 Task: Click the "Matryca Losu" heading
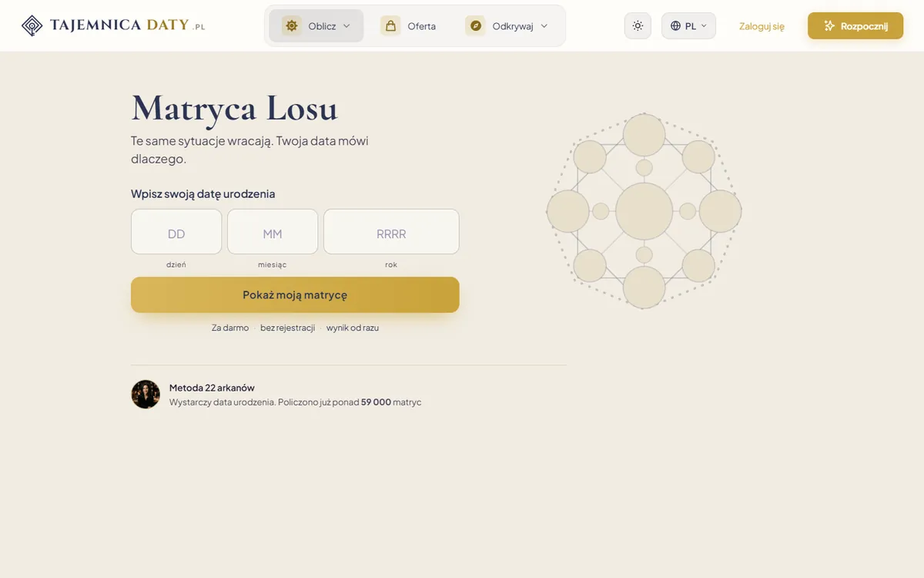(x=235, y=107)
